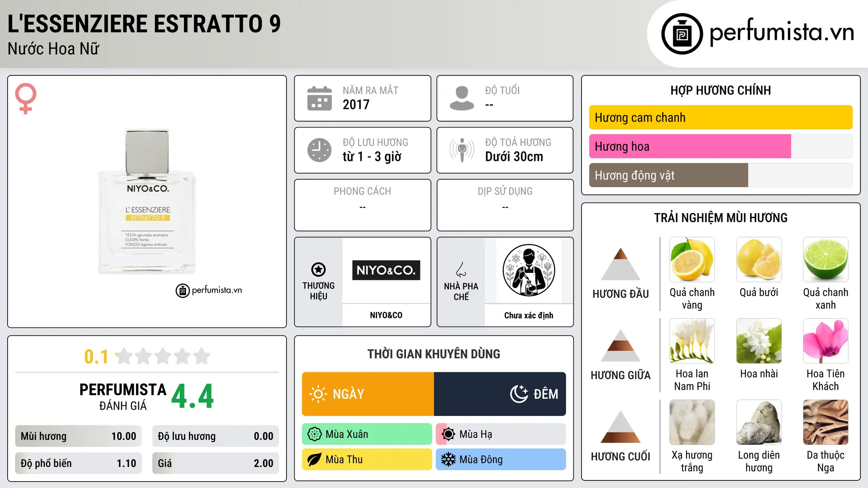Click the pyramid icon above Hương đầu

point(620,264)
